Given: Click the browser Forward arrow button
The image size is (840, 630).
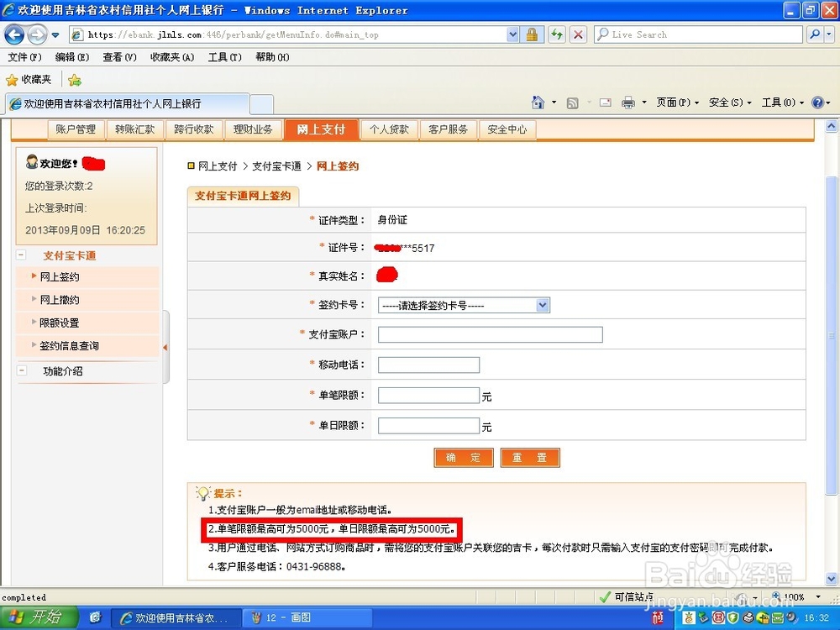Looking at the screenshot, I should point(36,34).
